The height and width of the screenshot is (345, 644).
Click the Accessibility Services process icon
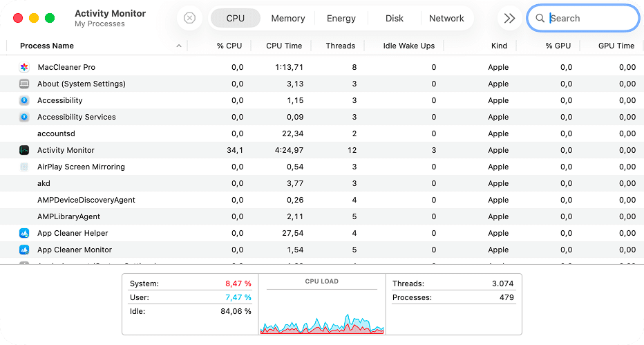pos(24,117)
